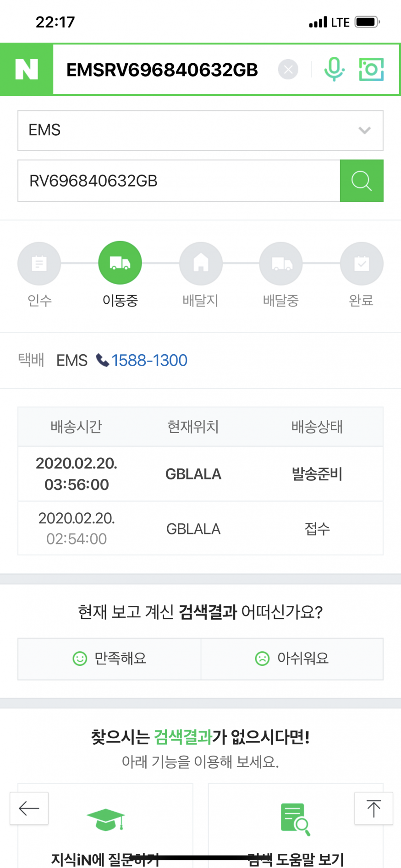
Task: Select the 배달중 delivery truck step icon
Action: click(281, 264)
